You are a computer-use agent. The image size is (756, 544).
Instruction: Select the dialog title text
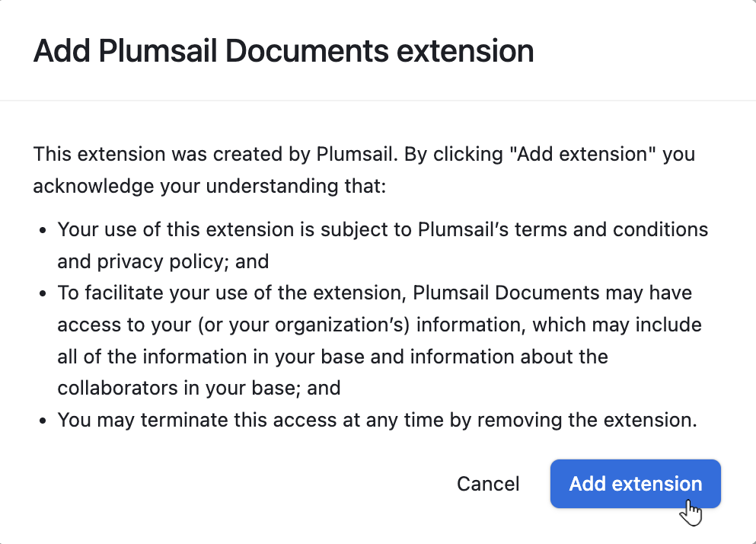pyautogui.click(x=283, y=51)
